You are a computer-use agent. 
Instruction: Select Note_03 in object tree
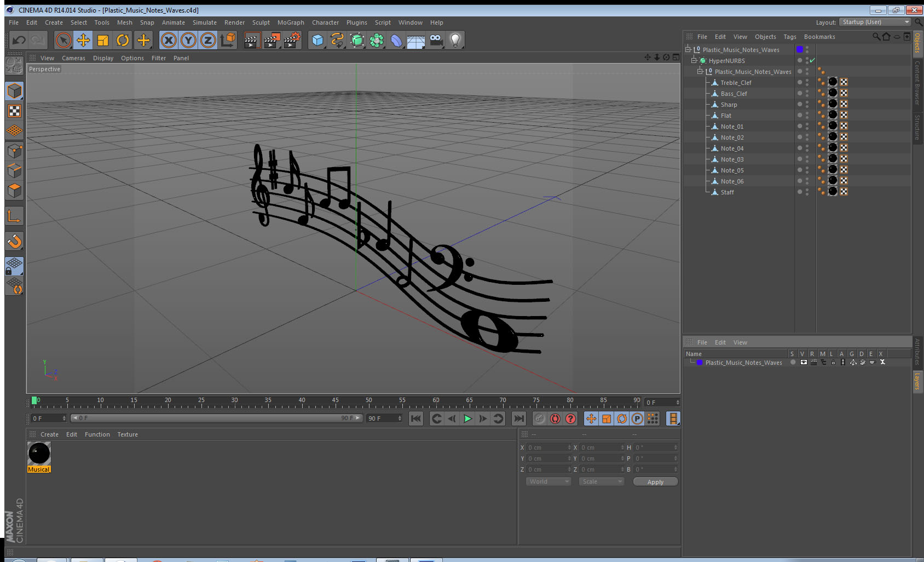coord(732,159)
